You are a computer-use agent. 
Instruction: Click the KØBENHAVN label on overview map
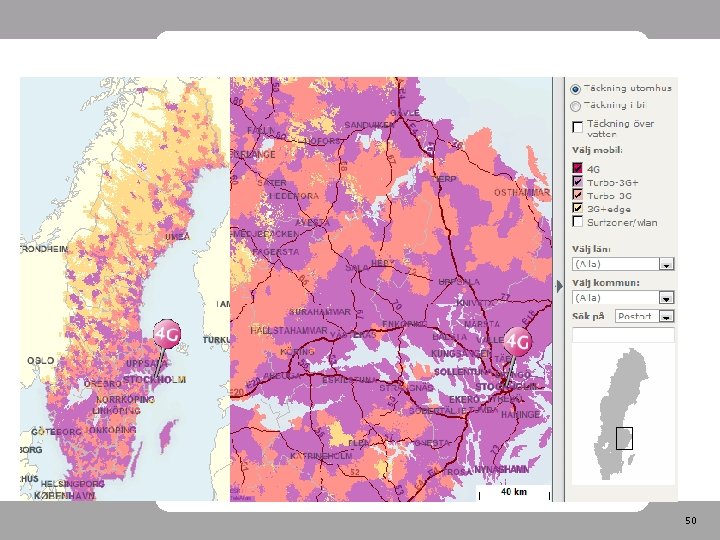tap(64, 495)
